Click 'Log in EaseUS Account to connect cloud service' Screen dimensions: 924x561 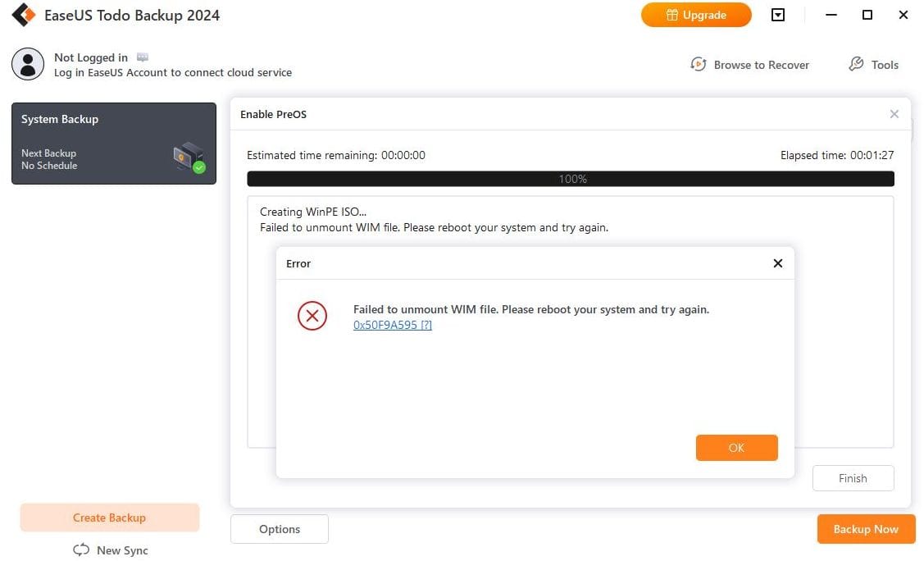point(173,72)
